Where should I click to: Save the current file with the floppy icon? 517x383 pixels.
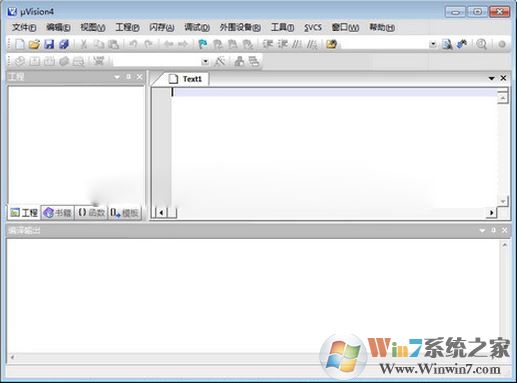tap(49, 44)
